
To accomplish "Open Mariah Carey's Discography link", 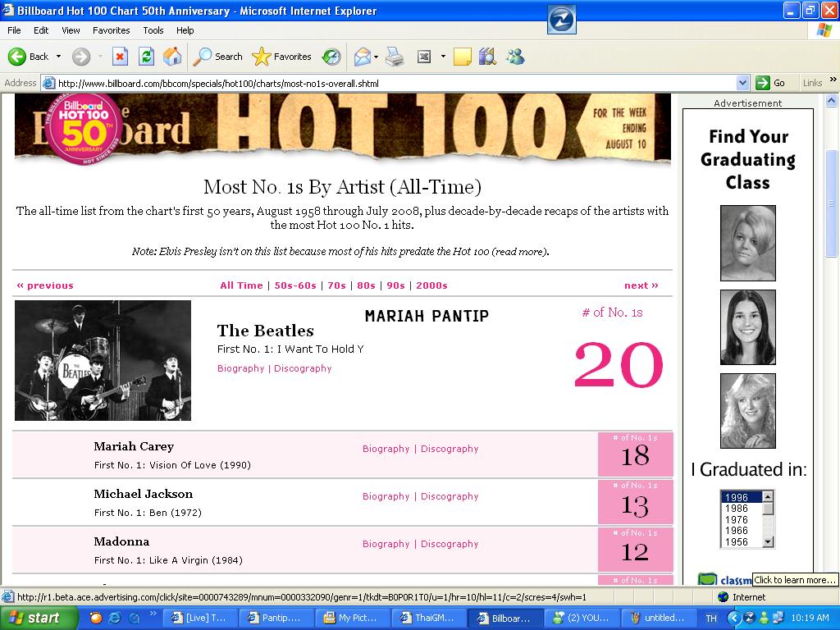I will pos(450,449).
